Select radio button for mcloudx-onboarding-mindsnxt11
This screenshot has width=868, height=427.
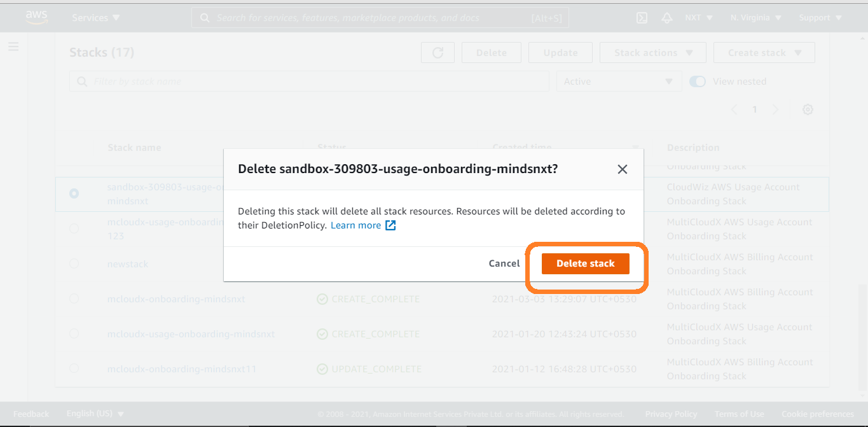74,368
